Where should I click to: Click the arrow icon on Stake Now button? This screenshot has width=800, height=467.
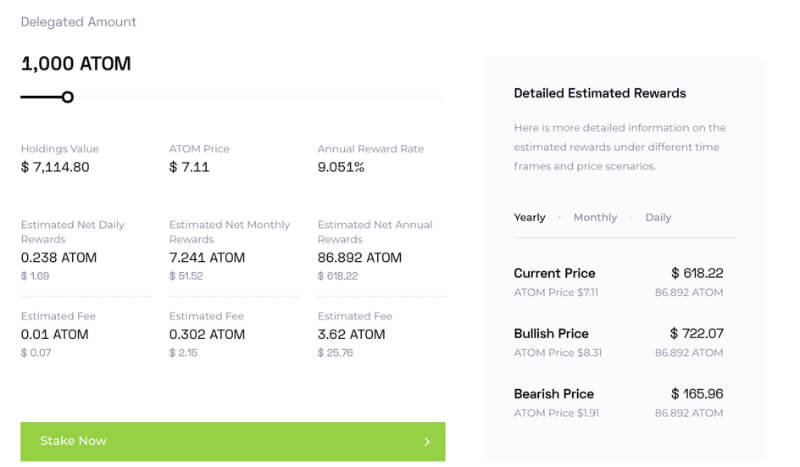pyautogui.click(x=427, y=442)
